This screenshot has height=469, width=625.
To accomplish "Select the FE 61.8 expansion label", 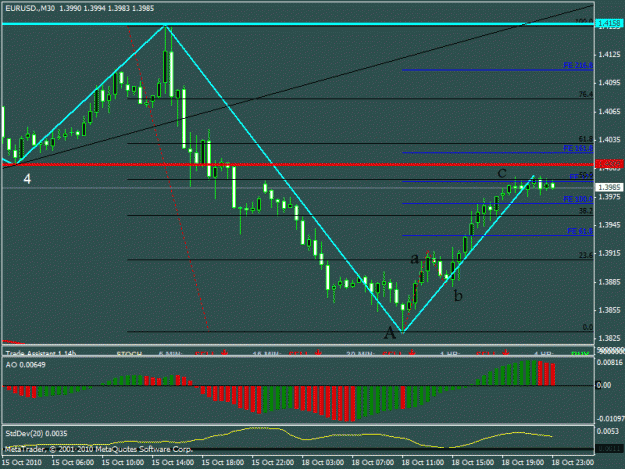I will pos(580,231).
